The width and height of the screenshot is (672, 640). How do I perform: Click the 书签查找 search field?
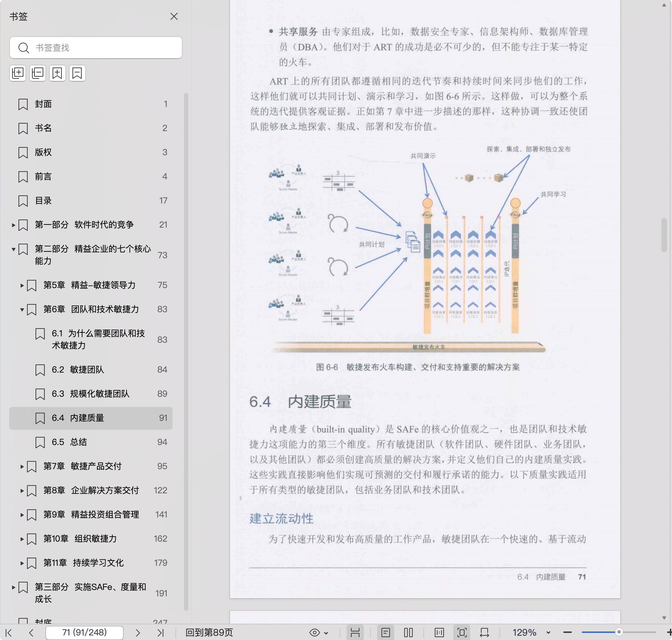click(96, 48)
